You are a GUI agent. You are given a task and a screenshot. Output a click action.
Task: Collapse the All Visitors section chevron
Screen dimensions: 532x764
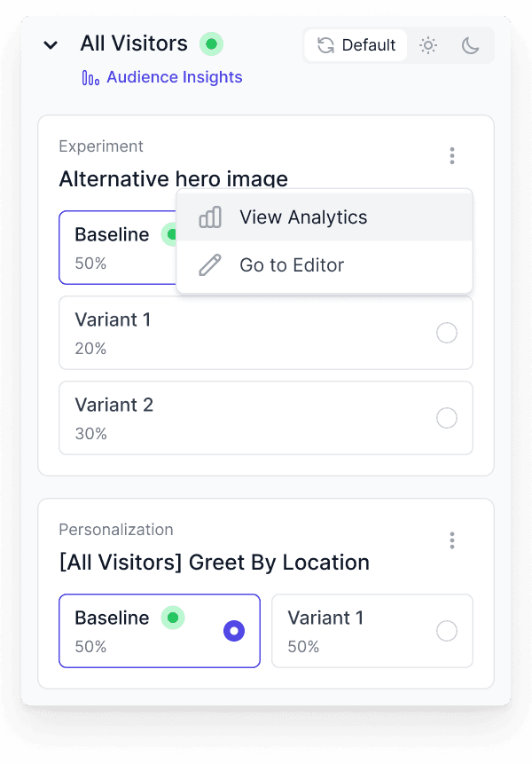[x=51, y=45]
